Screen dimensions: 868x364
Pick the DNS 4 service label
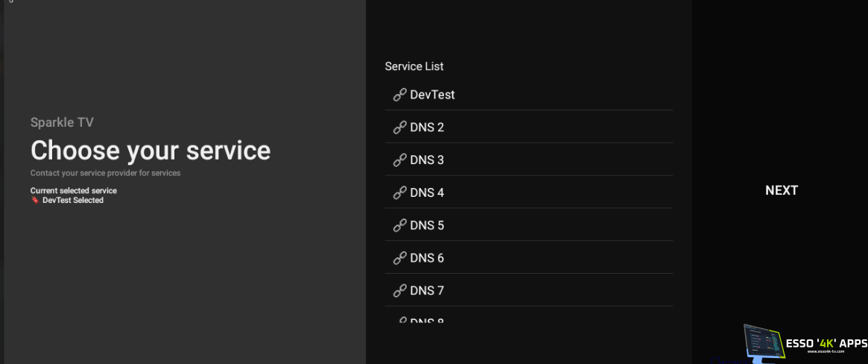(x=427, y=192)
